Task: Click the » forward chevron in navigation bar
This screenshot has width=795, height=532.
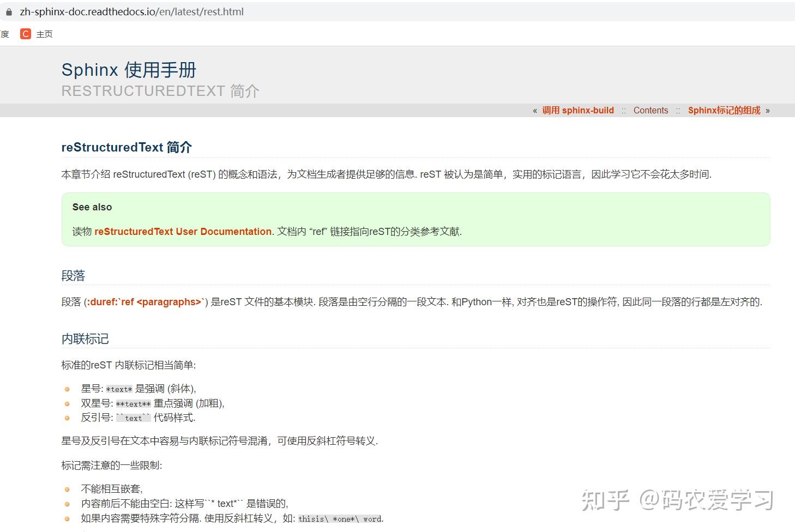Action: (x=768, y=110)
